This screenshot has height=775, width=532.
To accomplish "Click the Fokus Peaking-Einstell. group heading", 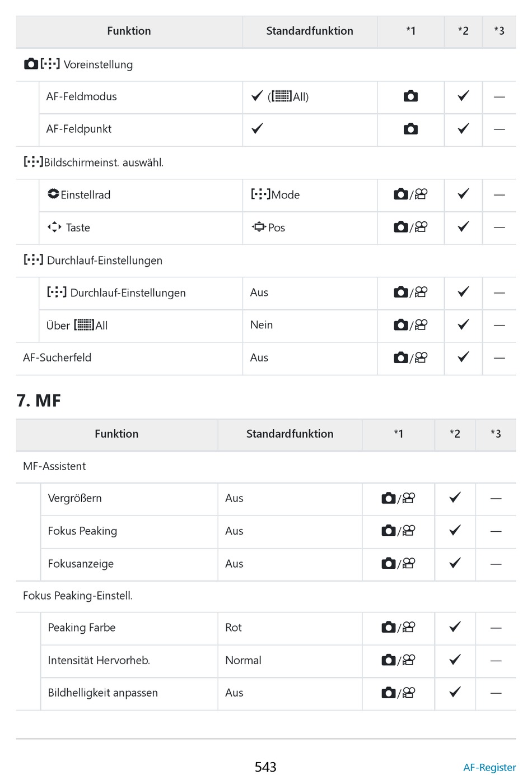I will 78,596.
